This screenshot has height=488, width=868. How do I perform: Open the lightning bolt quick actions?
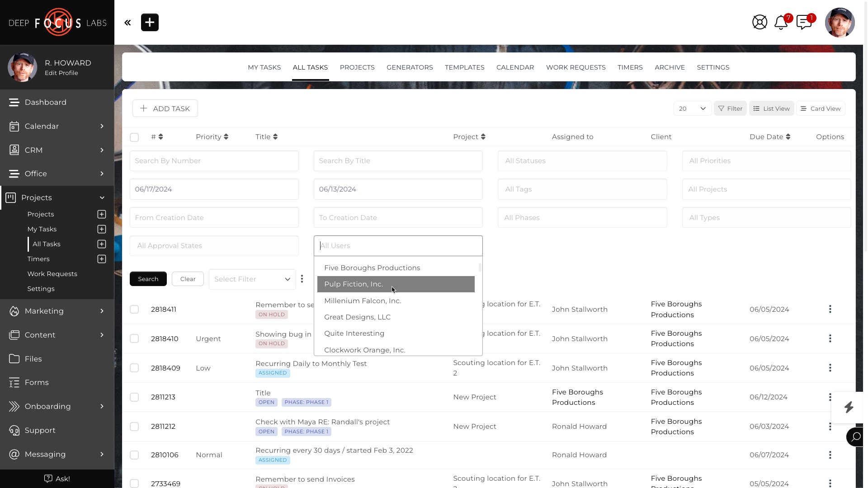click(x=849, y=407)
